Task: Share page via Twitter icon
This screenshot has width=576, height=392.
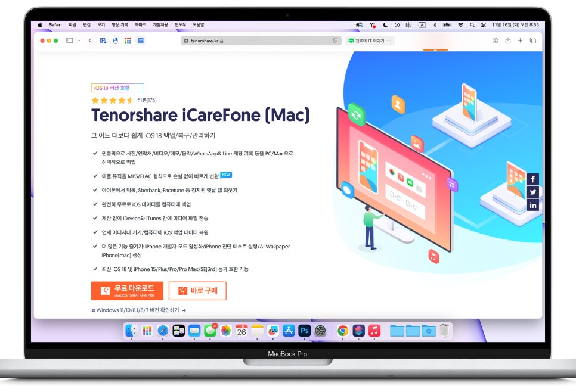Action: coord(533,192)
